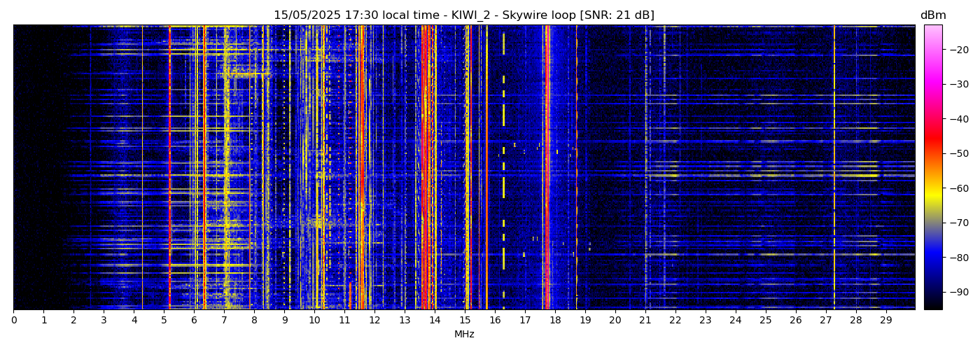Click the 14 tick label on frequency axis
This screenshot has width=980, height=350.
[435, 320]
